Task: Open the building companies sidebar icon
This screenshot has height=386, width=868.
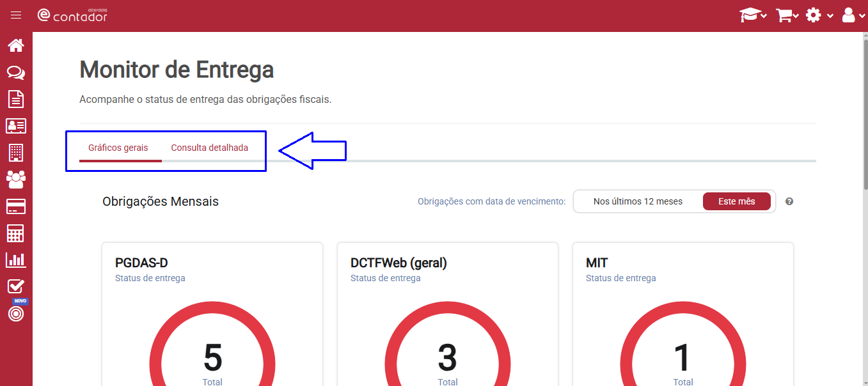Action: click(x=16, y=153)
